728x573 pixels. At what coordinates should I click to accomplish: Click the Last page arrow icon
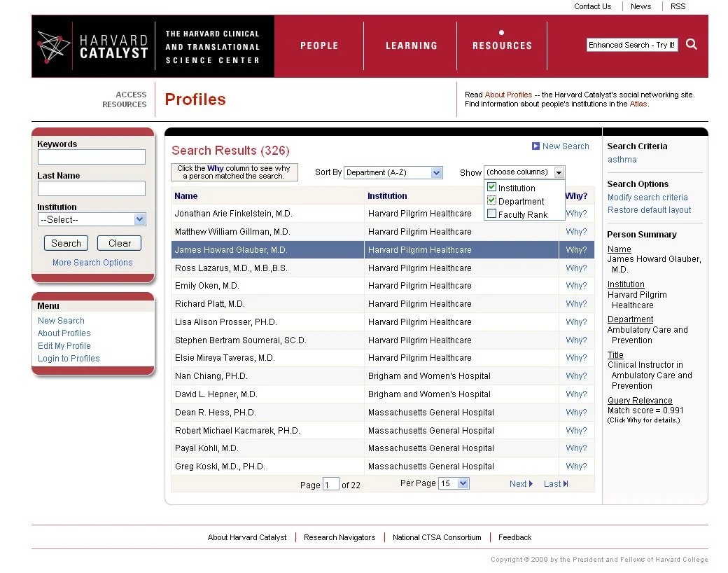coord(565,484)
